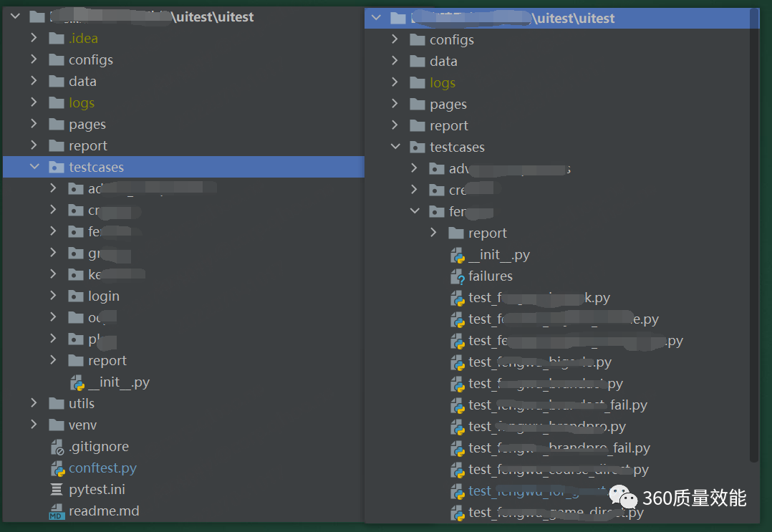Click the conftest.py Python file icon

(57, 468)
